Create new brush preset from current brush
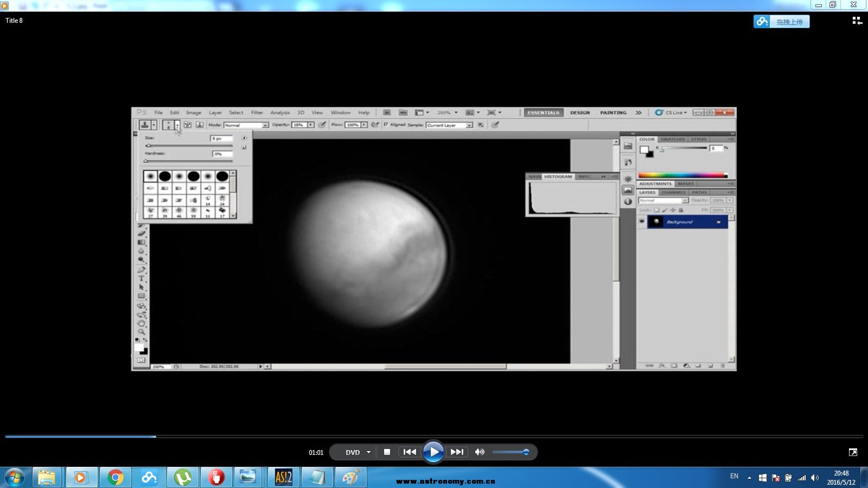 tap(244, 147)
